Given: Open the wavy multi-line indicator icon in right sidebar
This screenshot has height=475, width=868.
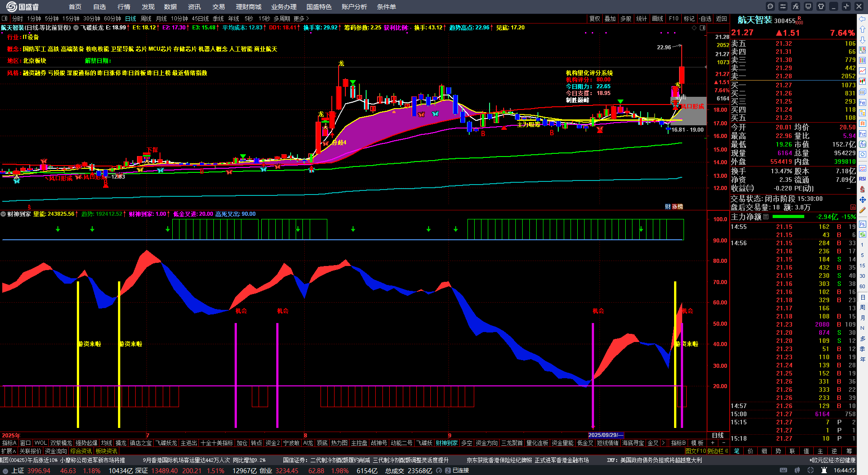Looking at the screenshot, I should (x=863, y=168).
